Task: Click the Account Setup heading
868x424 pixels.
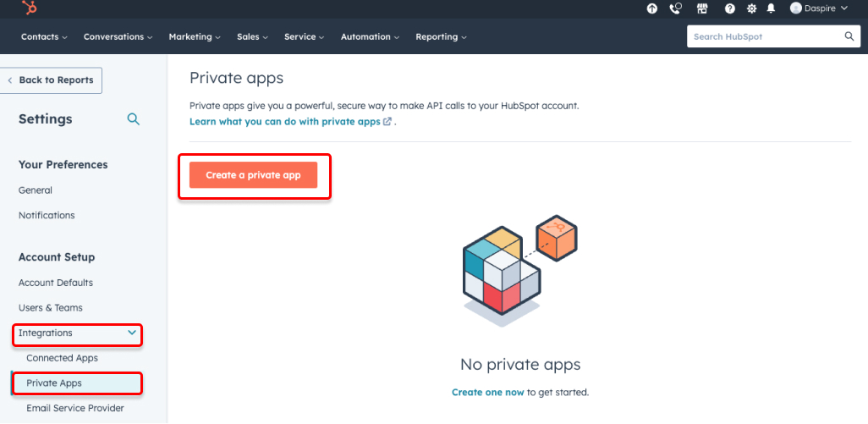Action: (x=57, y=257)
